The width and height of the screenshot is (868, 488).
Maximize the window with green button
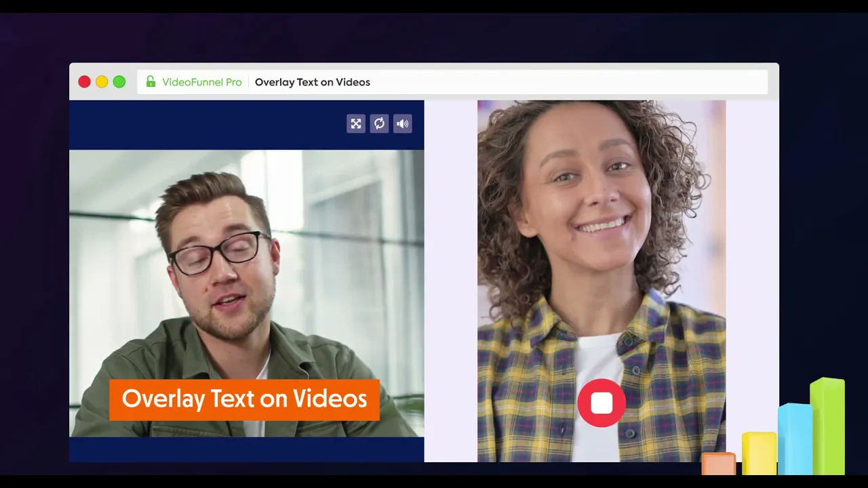[x=119, y=82]
